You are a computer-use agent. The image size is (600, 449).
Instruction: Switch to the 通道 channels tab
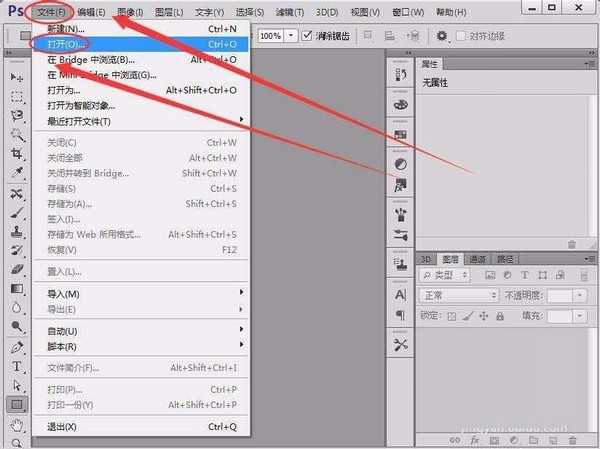478,257
